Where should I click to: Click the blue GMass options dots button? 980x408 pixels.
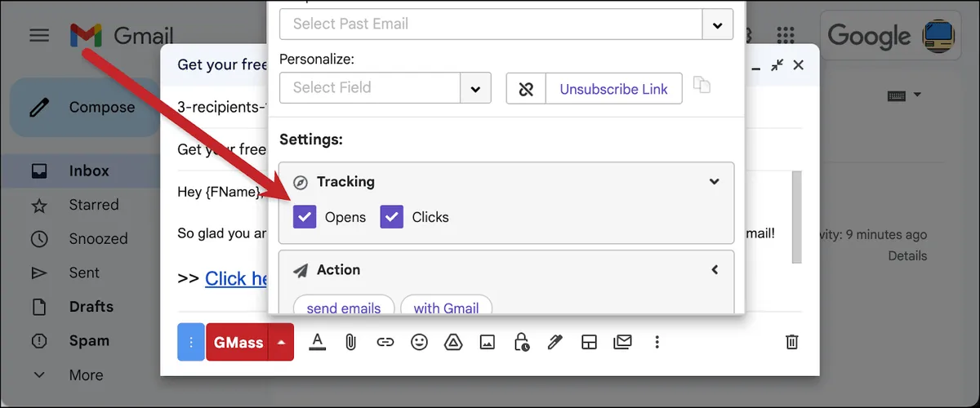point(191,343)
